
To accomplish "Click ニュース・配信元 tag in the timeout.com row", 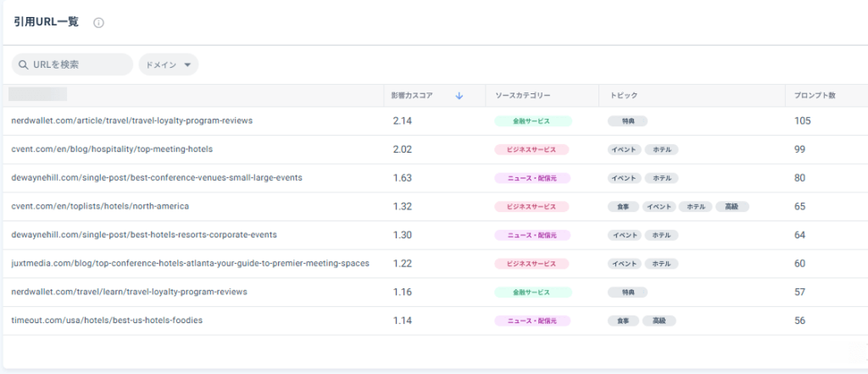I will tap(532, 321).
